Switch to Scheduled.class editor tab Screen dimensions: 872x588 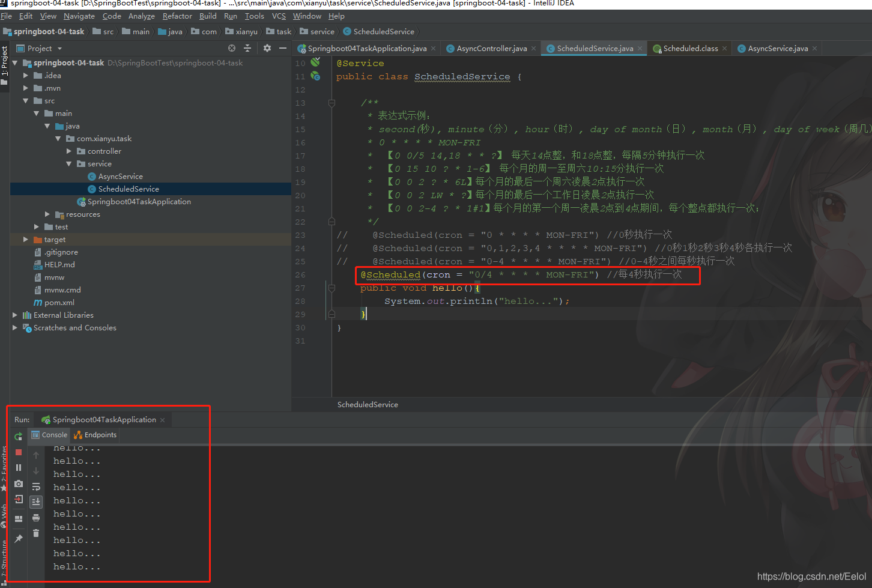(x=691, y=48)
